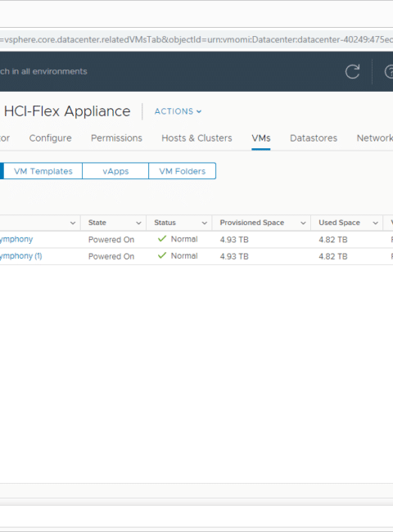
Task: Open the ACTIONS dropdown menu
Action: click(x=178, y=111)
